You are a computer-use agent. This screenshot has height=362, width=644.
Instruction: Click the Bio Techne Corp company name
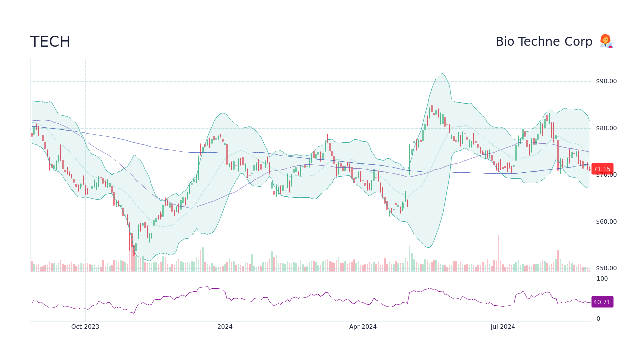[x=544, y=42]
